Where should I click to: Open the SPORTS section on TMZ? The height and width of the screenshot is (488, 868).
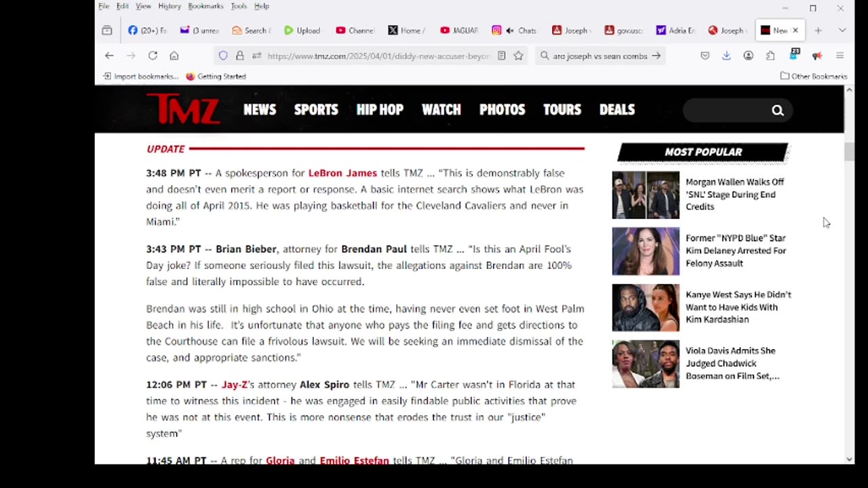click(x=316, y=110)
